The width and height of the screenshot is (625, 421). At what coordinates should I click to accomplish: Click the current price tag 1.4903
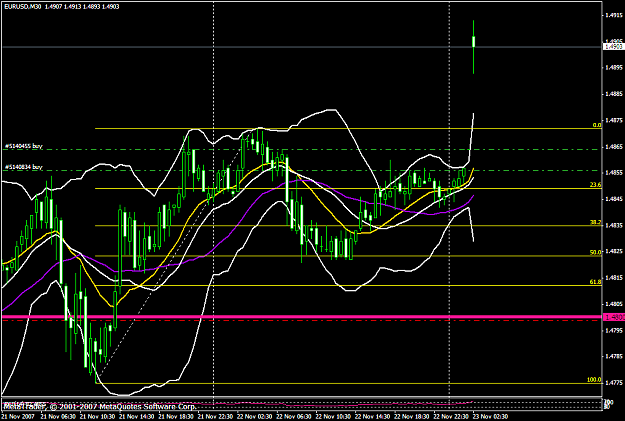pyautogui.click(x=613, y=47)
